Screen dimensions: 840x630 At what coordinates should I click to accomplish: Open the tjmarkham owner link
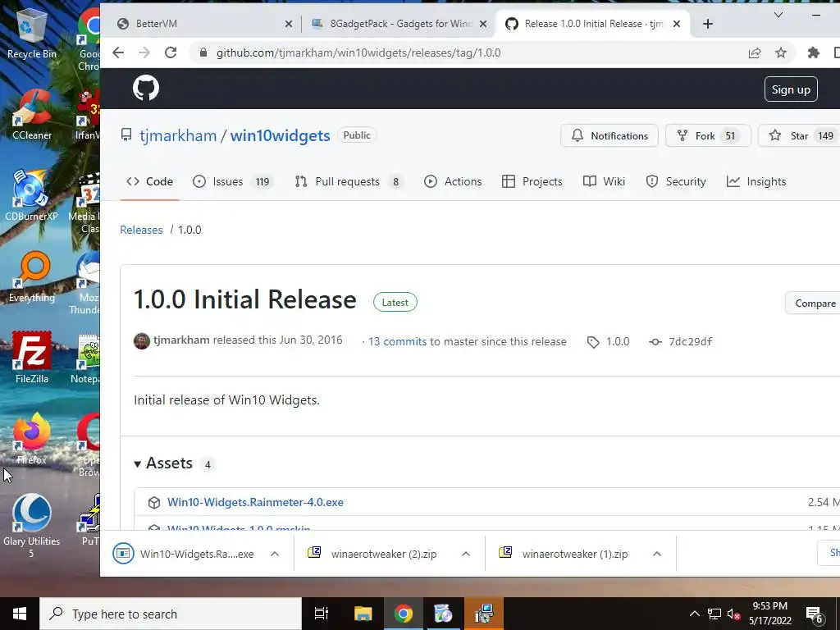pos(178,135)
